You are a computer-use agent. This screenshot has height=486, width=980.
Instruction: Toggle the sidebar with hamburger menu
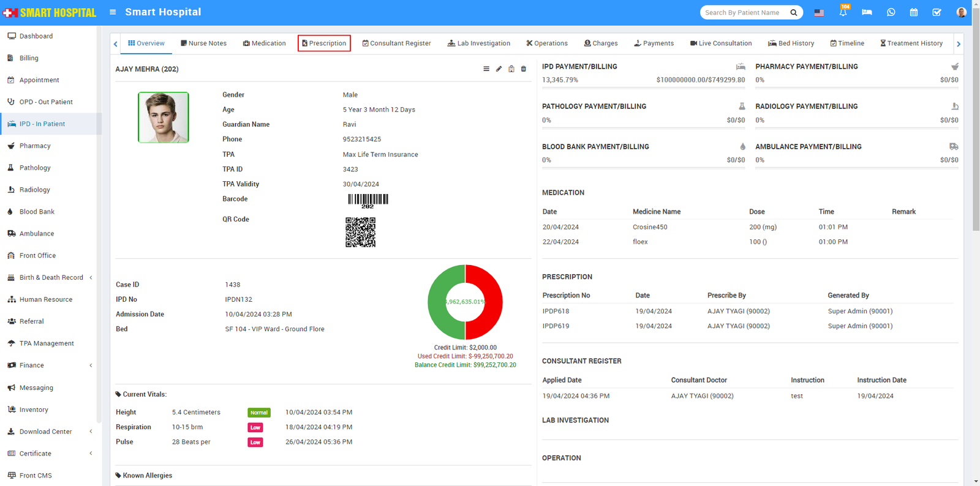coord(113,12)
